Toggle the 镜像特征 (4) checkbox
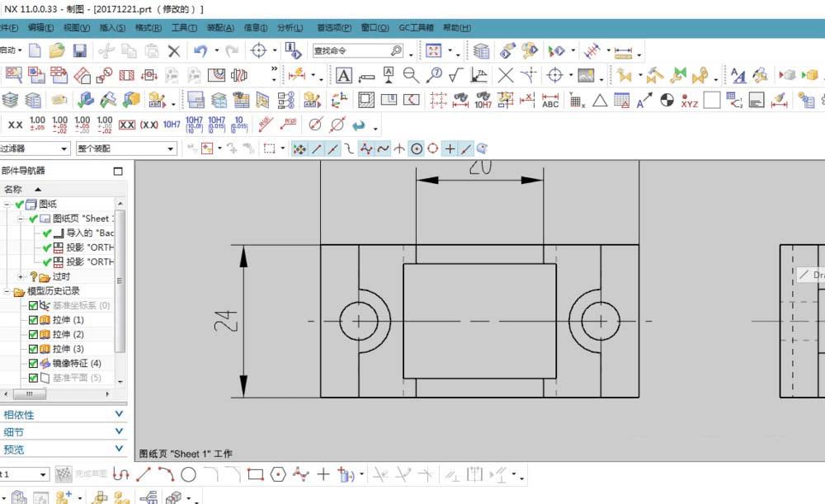This screenshot has width=825, height=504. click(x=33, y=364)
